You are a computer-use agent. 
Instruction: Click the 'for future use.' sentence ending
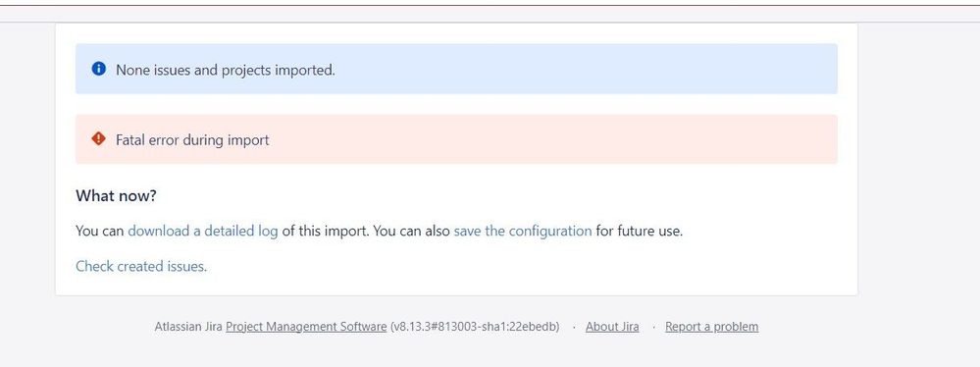click(x=640, y=231)
